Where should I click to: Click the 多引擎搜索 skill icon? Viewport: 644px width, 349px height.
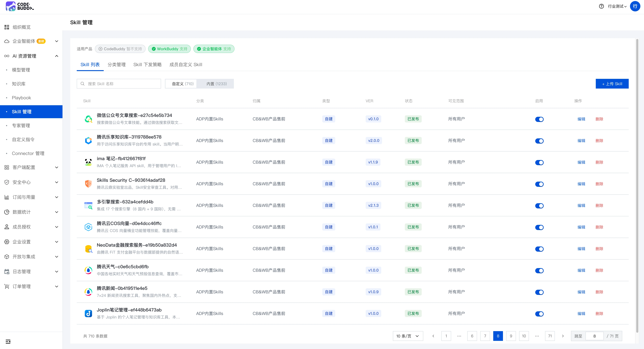[x=88, y=205]
